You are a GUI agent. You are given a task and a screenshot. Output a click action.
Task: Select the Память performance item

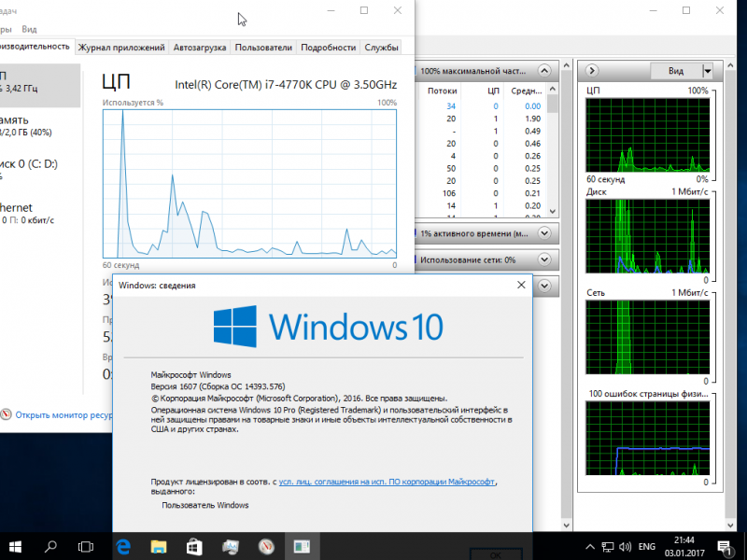coord(40,126)
